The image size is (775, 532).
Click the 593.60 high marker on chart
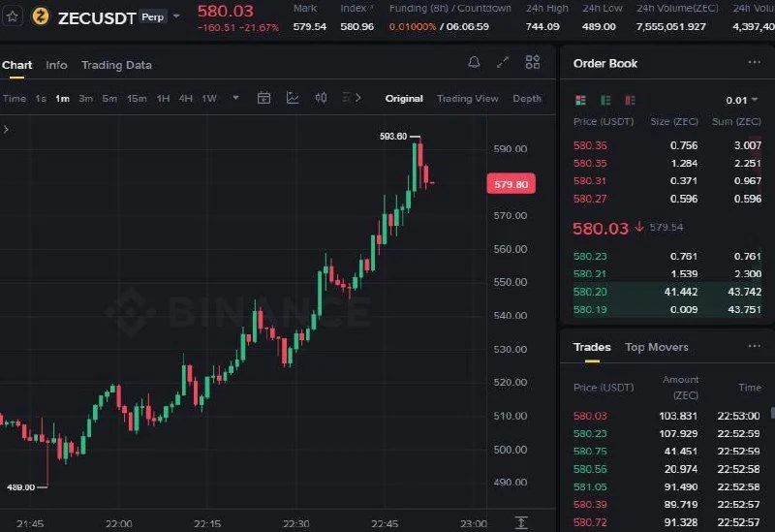[393, 136]
